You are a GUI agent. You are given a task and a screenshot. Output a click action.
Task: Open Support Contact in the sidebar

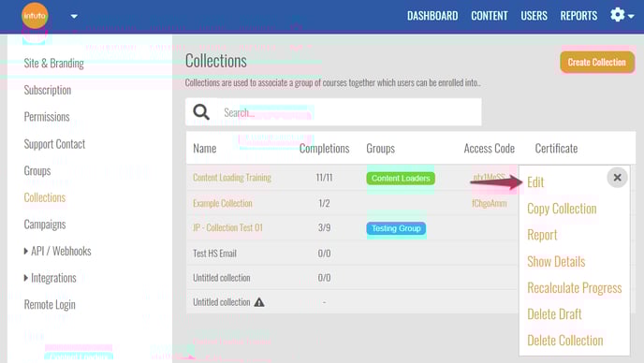(54, 144)
